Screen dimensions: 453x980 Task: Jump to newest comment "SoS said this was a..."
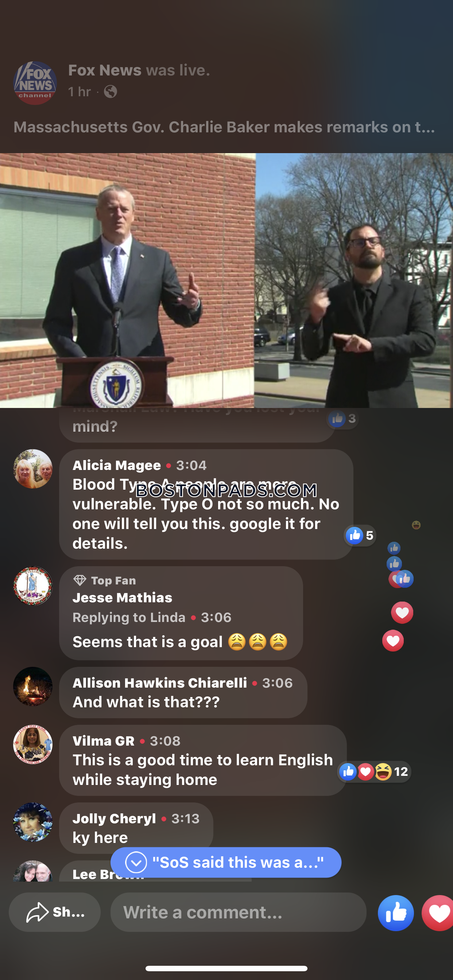226,862
